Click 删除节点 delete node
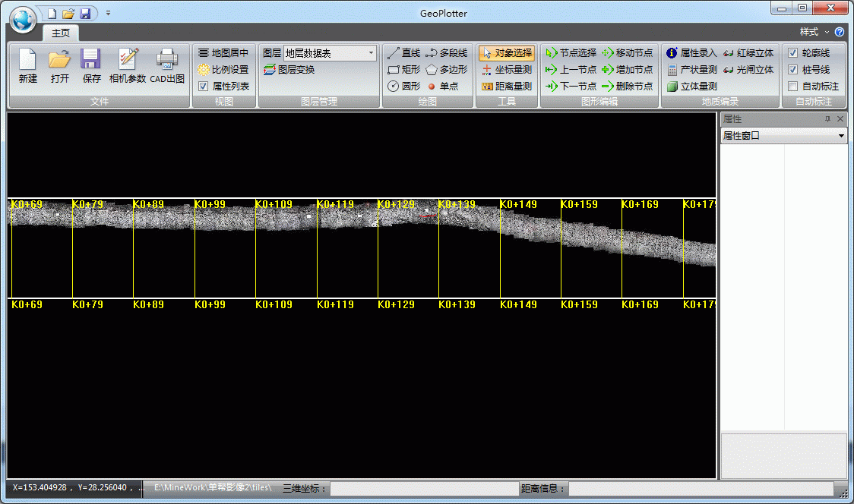 coord(628,86)
